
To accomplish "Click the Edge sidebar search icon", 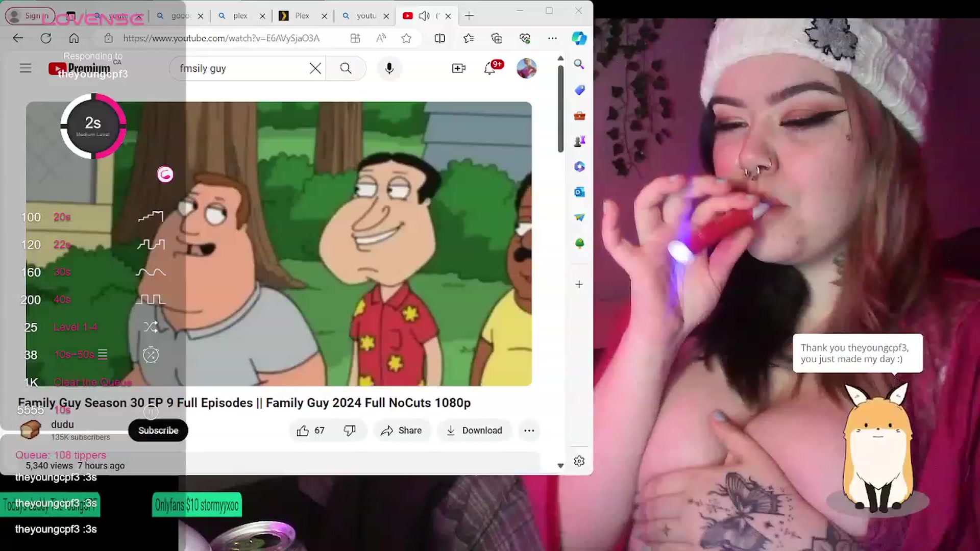I will (579, 64).
